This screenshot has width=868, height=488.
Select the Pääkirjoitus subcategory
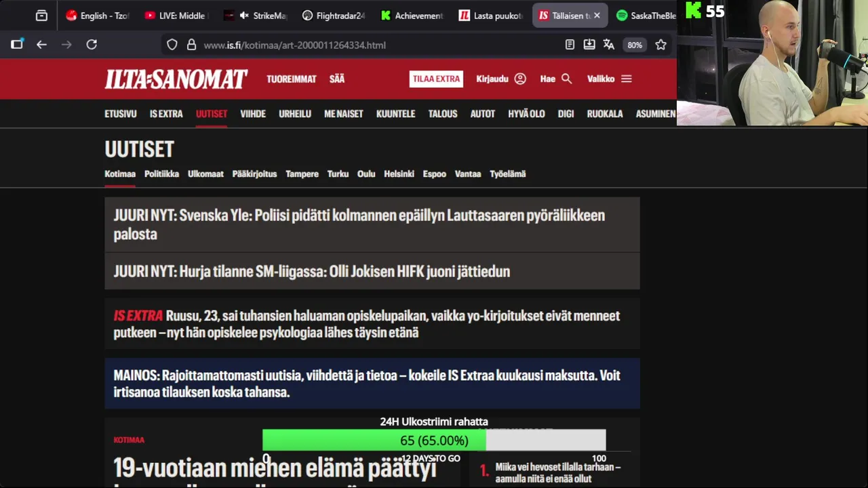pyautogui.click(x=254, y=174)
